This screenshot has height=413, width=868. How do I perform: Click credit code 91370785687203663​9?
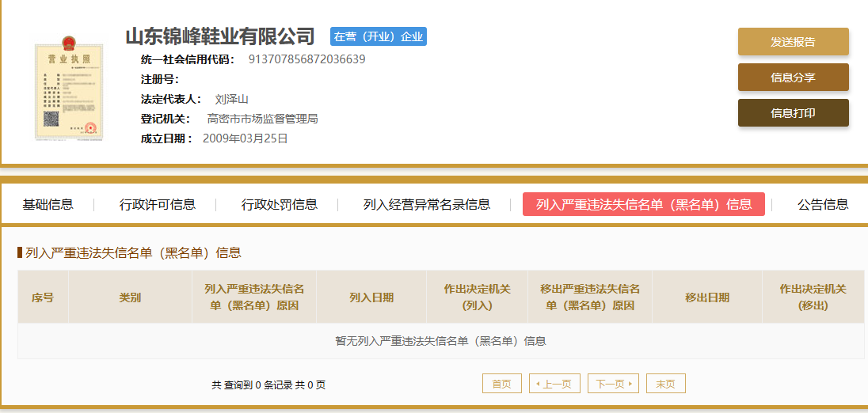(306, 59)
